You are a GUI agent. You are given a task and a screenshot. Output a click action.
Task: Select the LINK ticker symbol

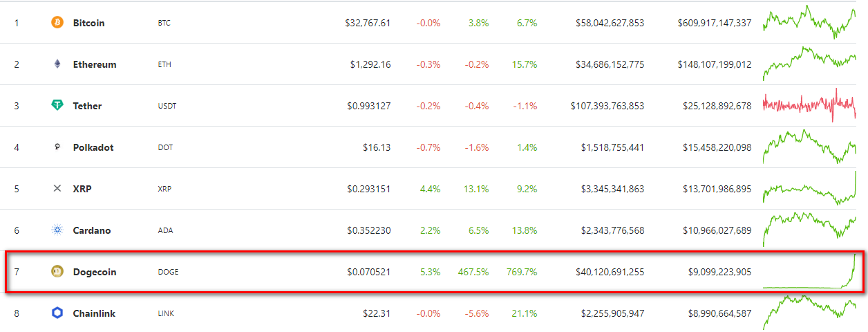pos(166,313)
